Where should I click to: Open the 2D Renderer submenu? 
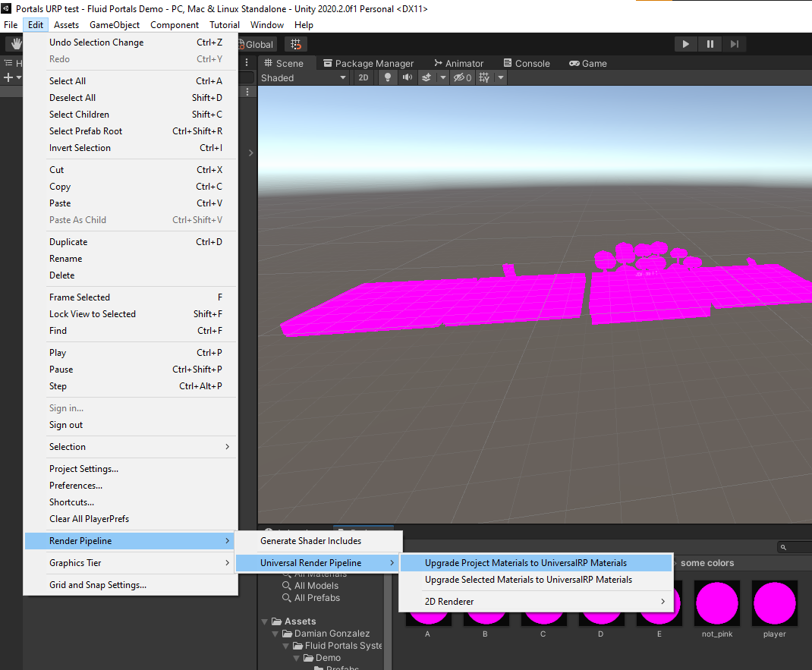(536, 602)
